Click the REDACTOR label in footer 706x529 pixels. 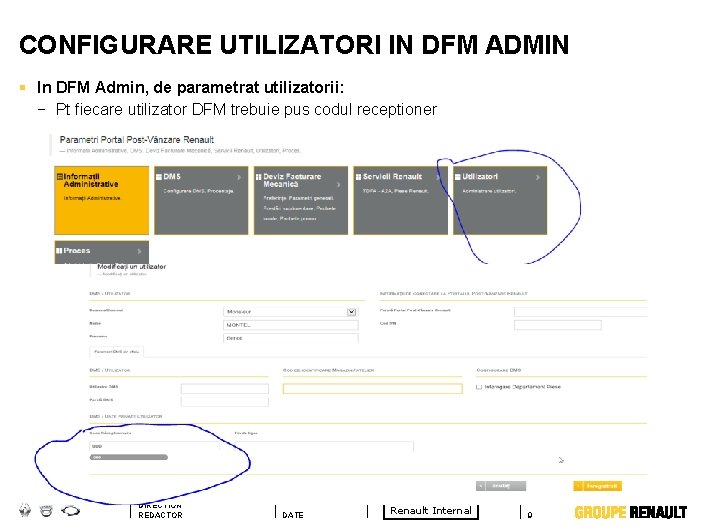coord(160,515)
